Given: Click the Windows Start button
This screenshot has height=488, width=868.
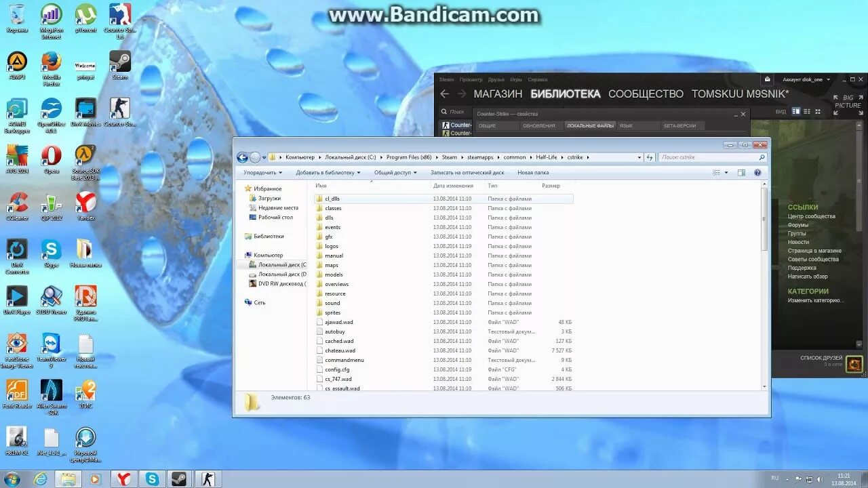Looking at the screenshot, I should (x=12, y=479).
